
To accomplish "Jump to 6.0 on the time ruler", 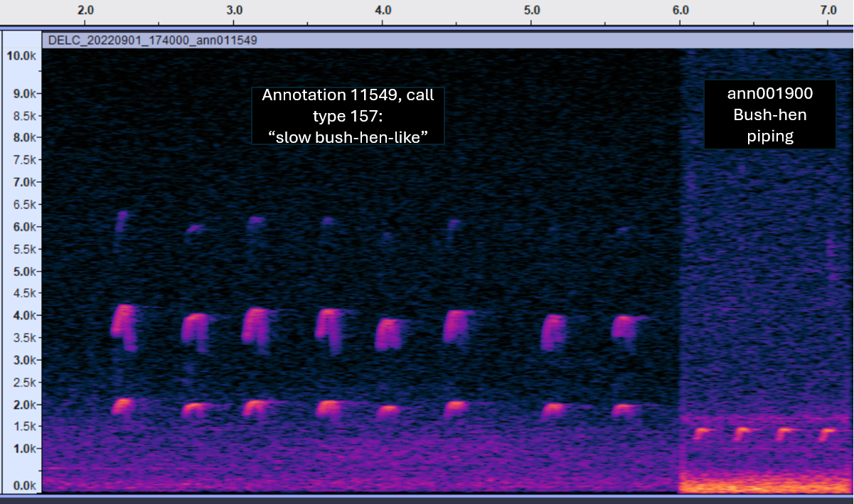I will tap(680, 11).
